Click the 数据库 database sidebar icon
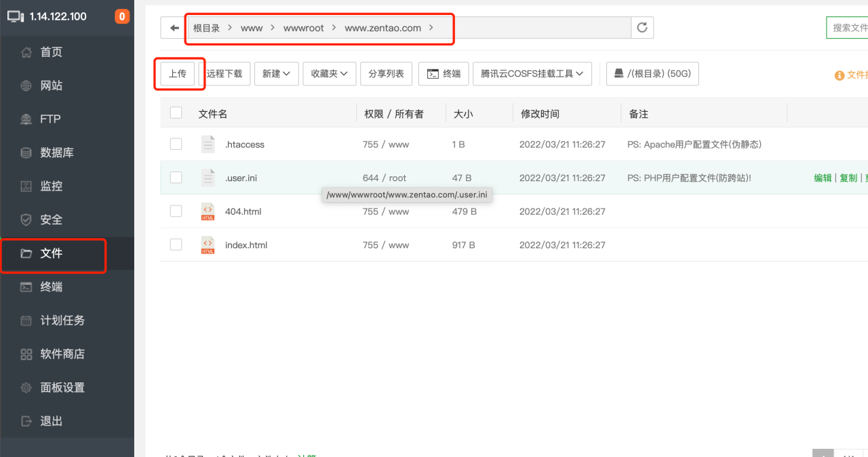 pyautogui.click(x=26, y=153)
